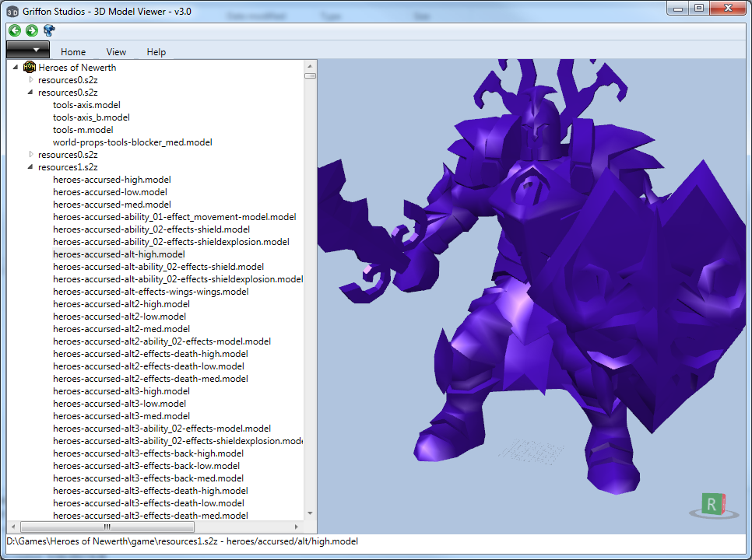Image resolution: width=752 pixels, height=560 pixels.
Task: Select heroes-accursed-alt3-ability_02-effects-model.model
Action: pyautogui.click(x=162, y=429)
